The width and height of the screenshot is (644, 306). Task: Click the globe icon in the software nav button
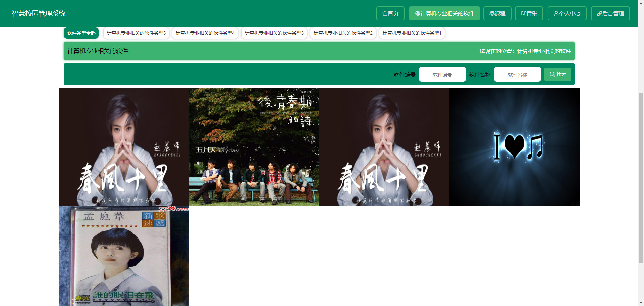click(x=418, y=13)
